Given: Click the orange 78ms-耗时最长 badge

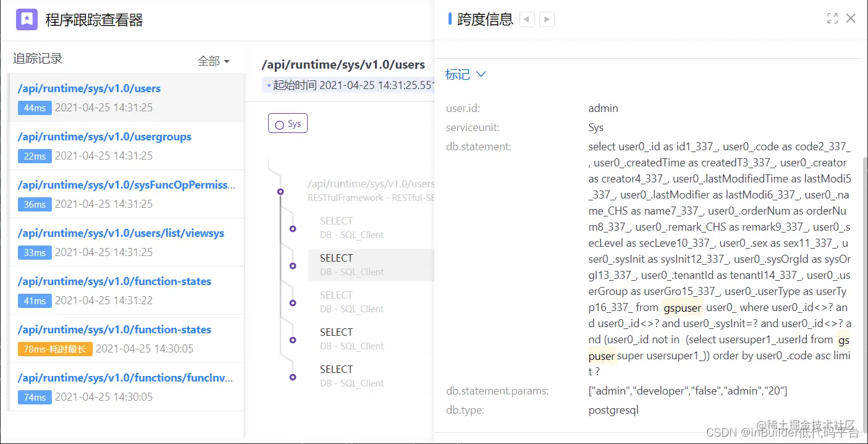Looking at the screenshot, I should (x=55, y=349).
